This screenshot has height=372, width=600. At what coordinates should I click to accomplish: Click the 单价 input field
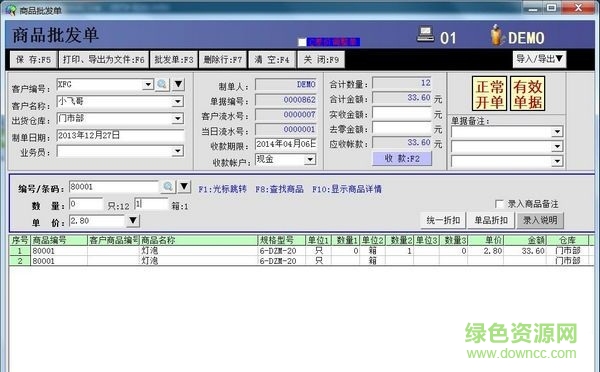coord(97,221)
